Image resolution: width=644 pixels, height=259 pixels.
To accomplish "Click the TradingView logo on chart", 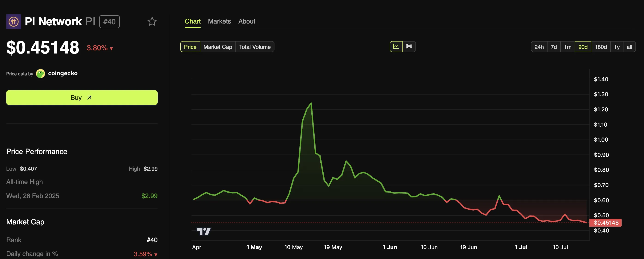I will [204, 231].
